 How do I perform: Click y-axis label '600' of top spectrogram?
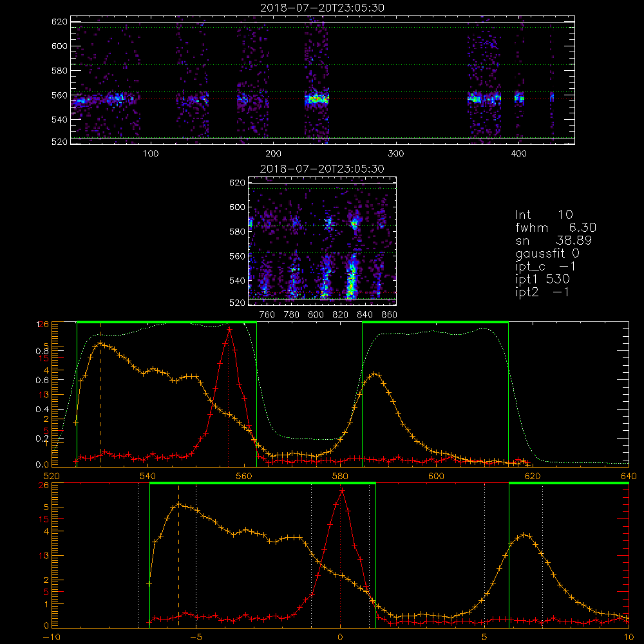point(59,46)
